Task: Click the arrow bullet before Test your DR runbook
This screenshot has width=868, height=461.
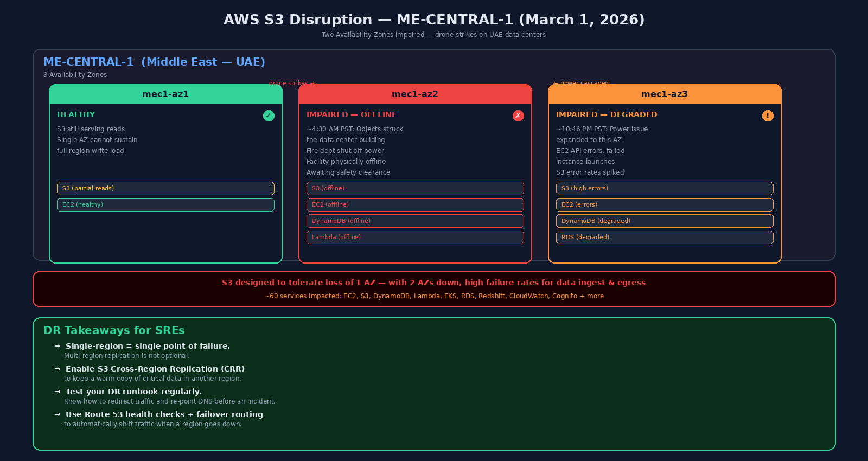Action: tap(58, 392)
